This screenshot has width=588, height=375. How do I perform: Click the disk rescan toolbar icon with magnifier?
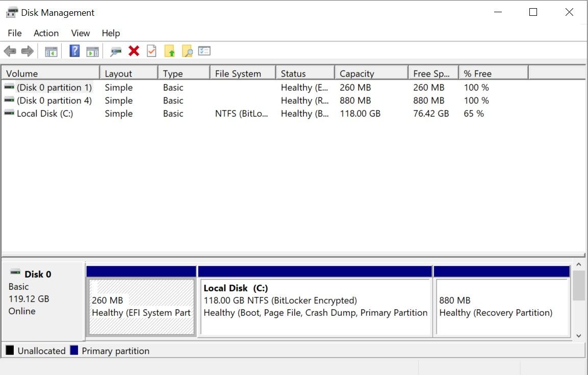click(115, 51)
